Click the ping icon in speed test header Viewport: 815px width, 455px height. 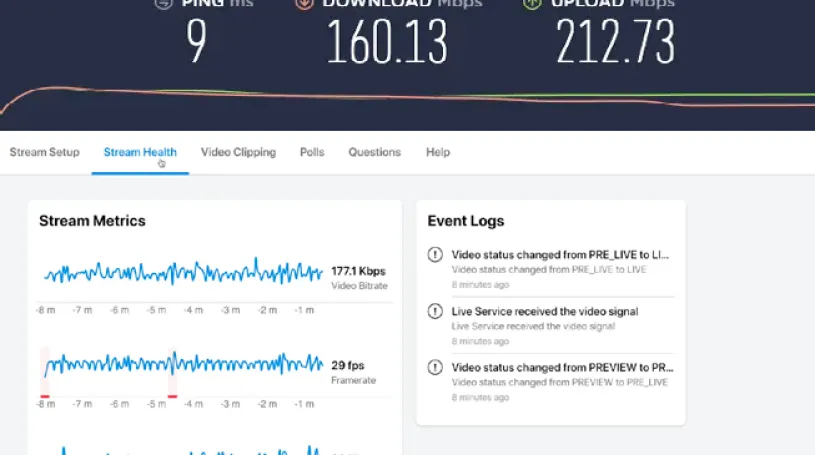point(163,3)
